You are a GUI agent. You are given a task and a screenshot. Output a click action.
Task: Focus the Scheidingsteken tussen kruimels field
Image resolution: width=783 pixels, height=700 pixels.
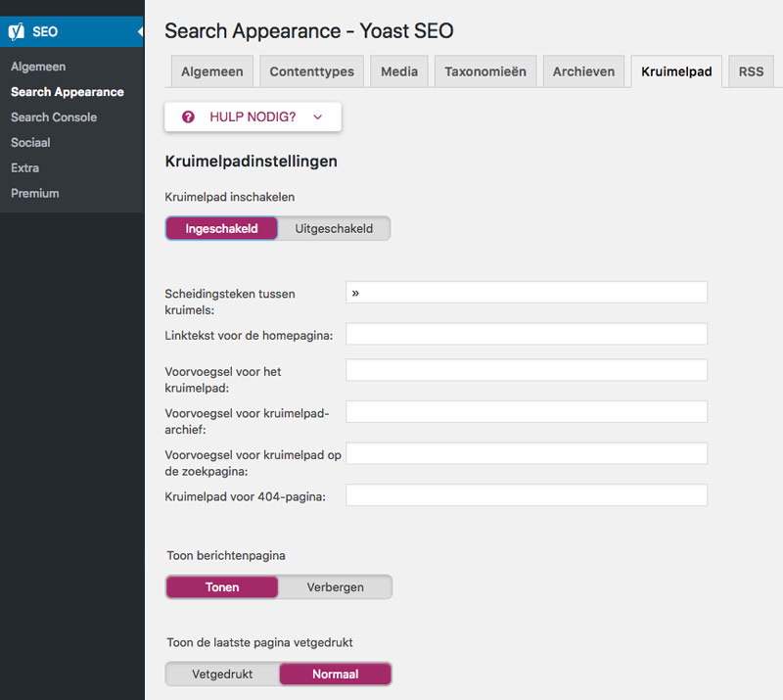[x=527, y=293]
